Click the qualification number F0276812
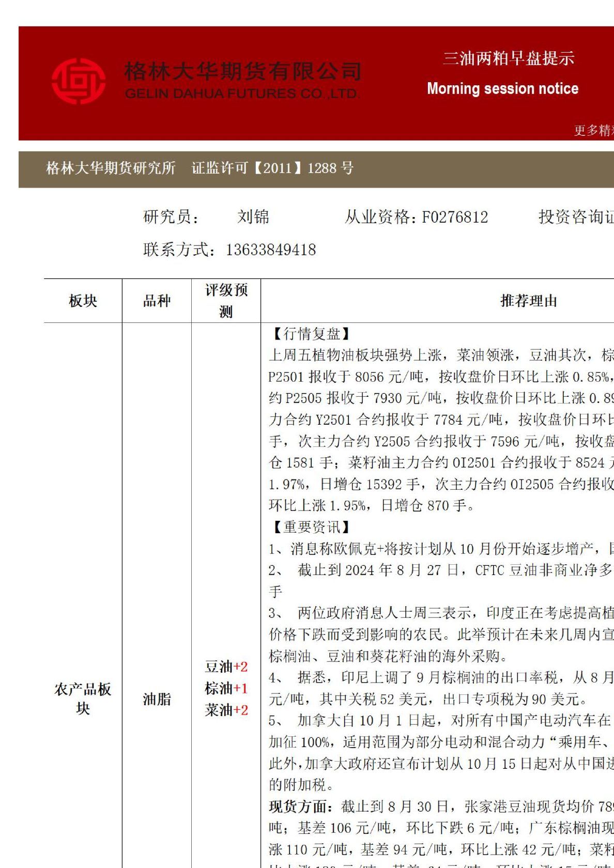This screenshot has height=868, width=614. 455,217
